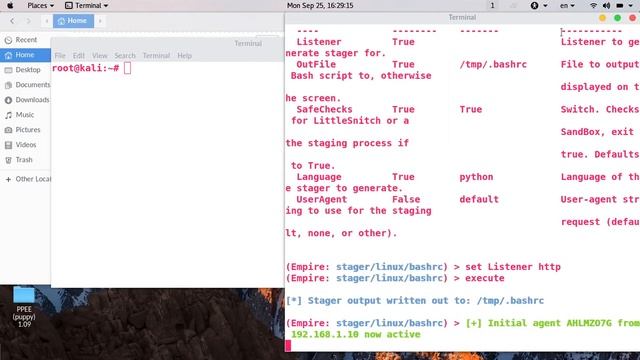Open the en keyboard layout dropdown
Screen dimensions: 640x360
pos(567,5)
